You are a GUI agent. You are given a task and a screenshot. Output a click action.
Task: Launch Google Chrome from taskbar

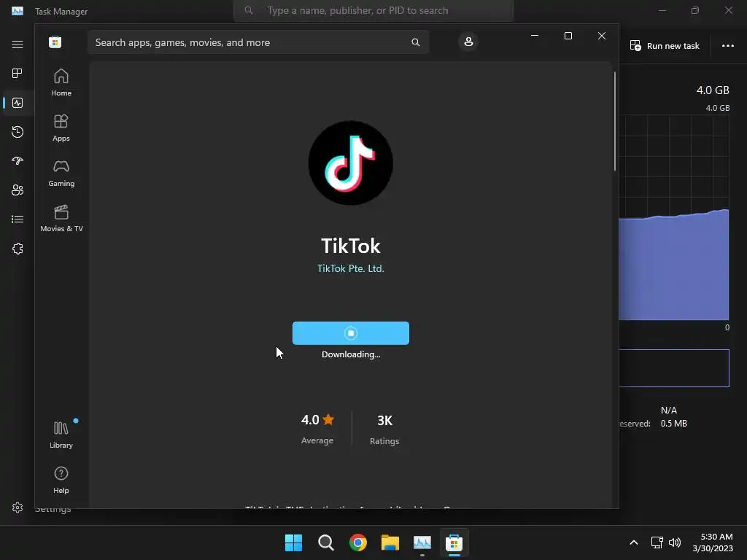[357, 542]
